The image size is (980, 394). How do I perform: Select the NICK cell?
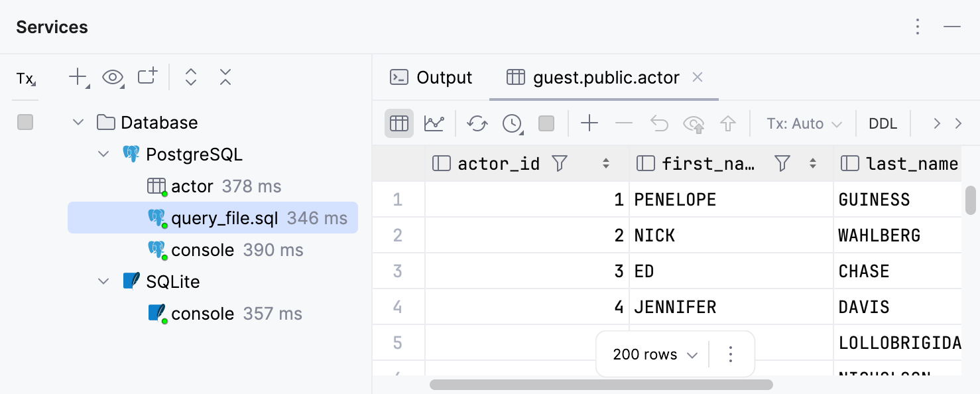coord(731,235)
